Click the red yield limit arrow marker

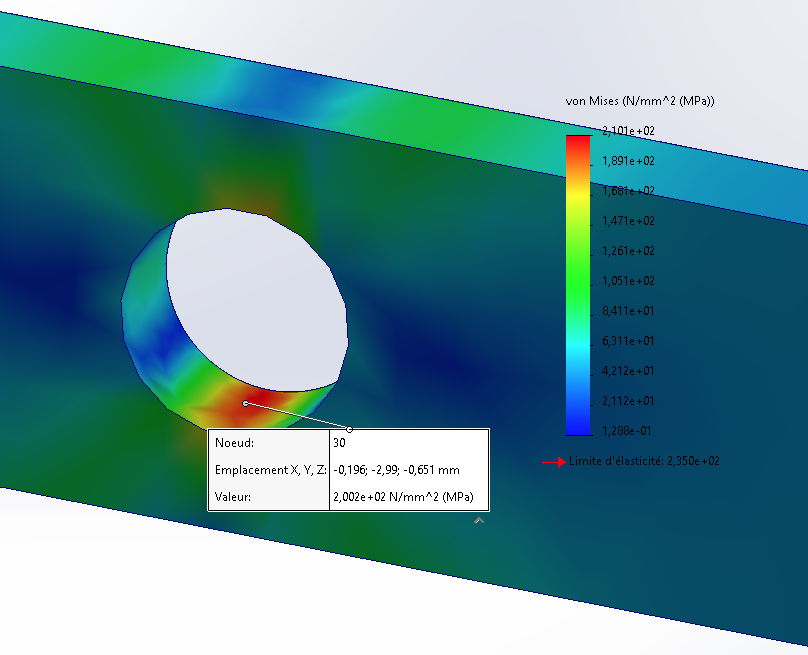tap(553, 462)
